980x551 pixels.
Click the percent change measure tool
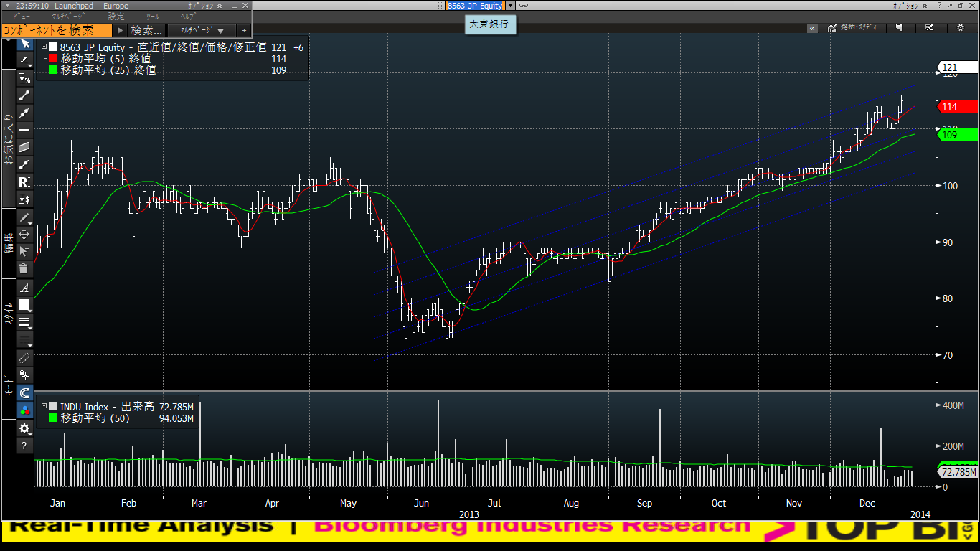click(24, 78)
